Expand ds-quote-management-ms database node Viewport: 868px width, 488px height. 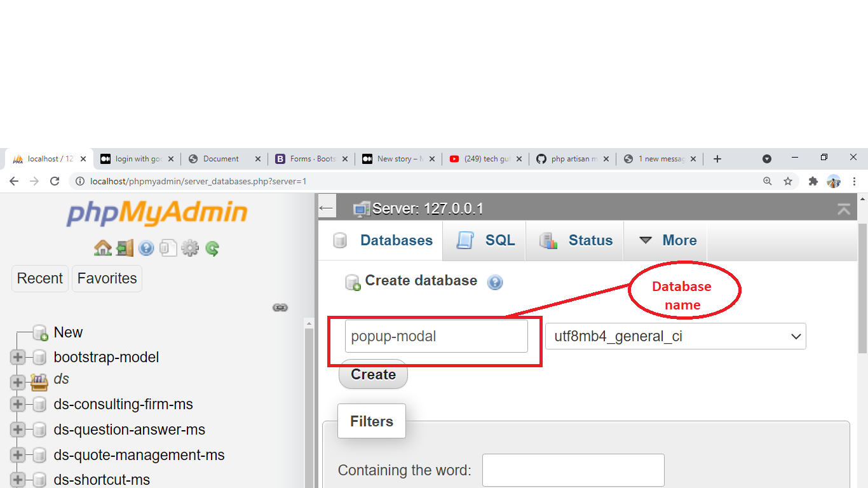click(18, 455)
